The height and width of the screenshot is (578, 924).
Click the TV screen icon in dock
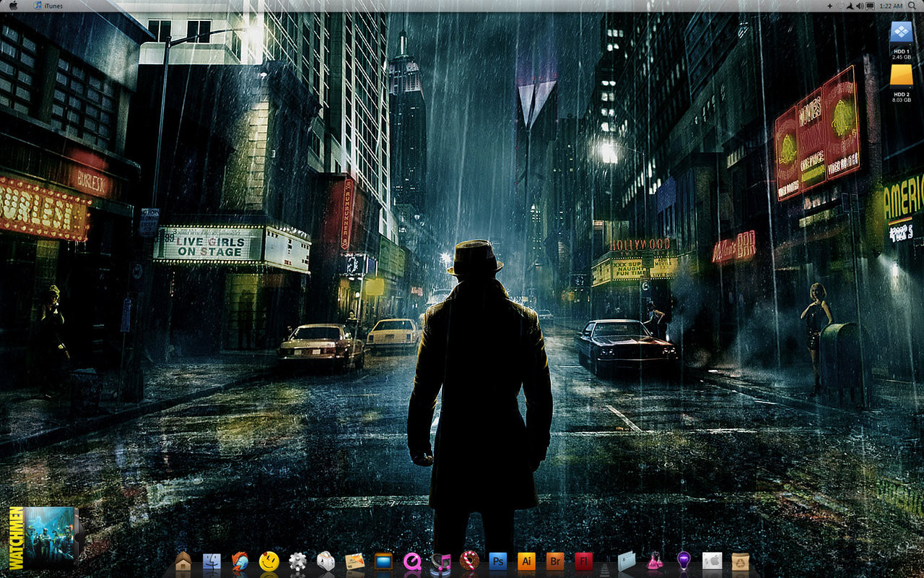pyautogui.click(x=383, y=561)
